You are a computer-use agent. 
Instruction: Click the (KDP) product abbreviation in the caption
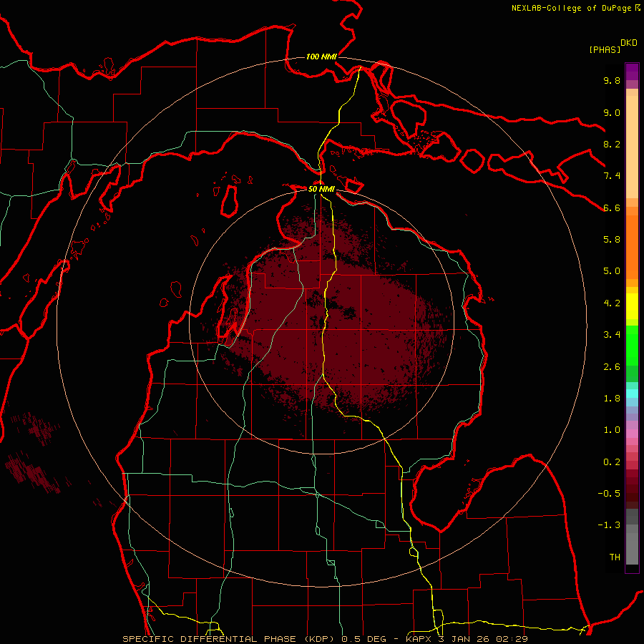click(x=318, y=639)
